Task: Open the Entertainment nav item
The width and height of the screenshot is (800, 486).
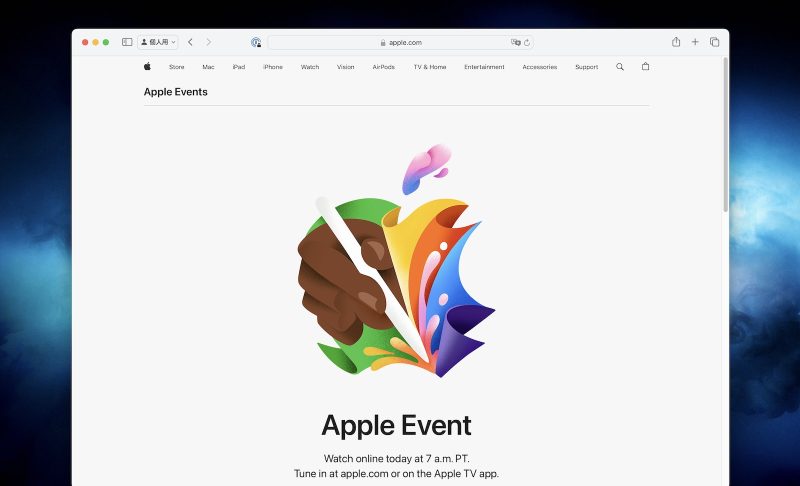Action: point(484,67)
